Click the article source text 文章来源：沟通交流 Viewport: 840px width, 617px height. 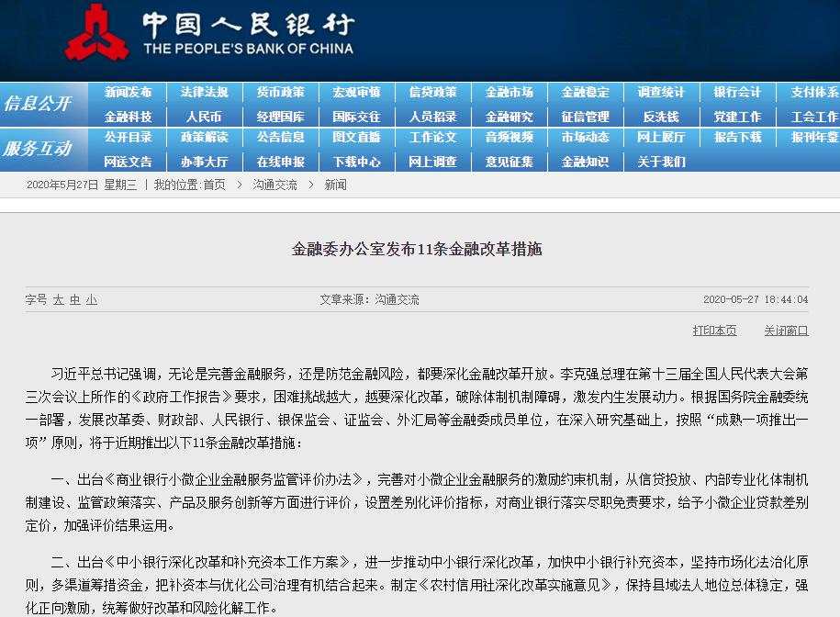click(x=370, y=299)
